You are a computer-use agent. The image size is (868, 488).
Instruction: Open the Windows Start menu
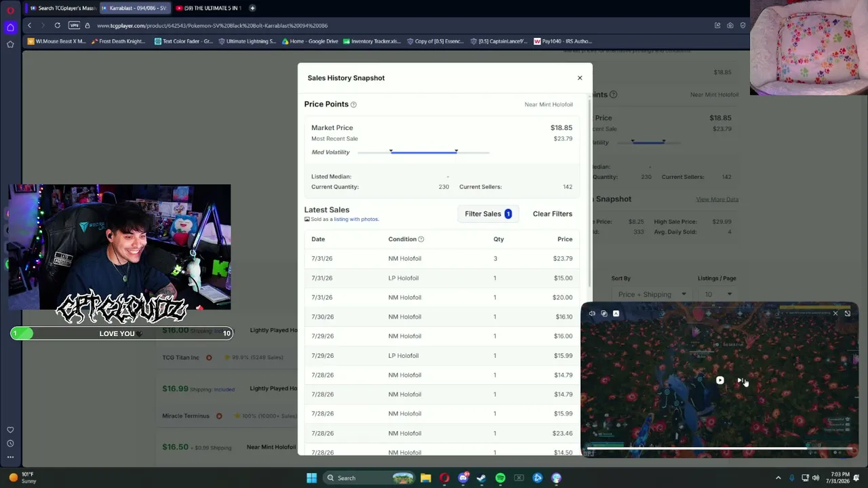point(311,478)
